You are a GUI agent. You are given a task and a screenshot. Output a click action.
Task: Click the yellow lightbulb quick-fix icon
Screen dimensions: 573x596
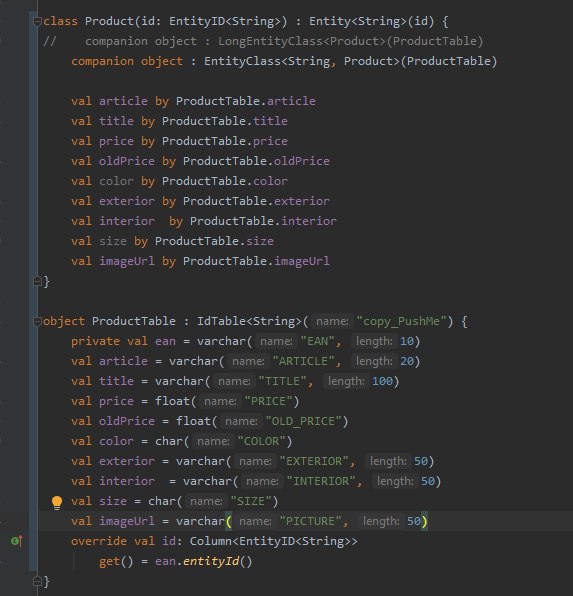click(57, 502)
